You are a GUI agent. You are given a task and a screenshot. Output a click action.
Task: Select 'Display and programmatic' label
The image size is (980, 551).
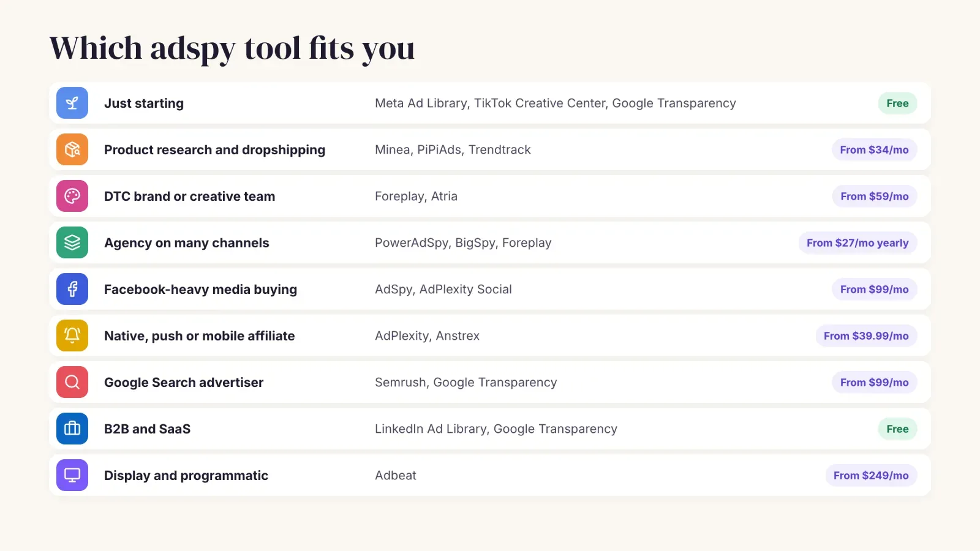pos(186,476)
